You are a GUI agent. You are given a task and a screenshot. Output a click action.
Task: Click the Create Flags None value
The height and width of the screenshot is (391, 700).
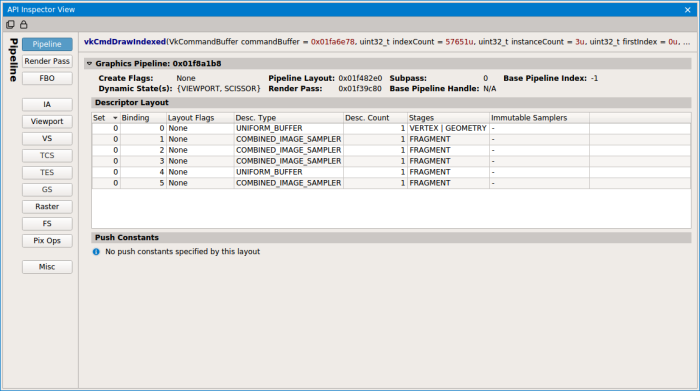186,78
